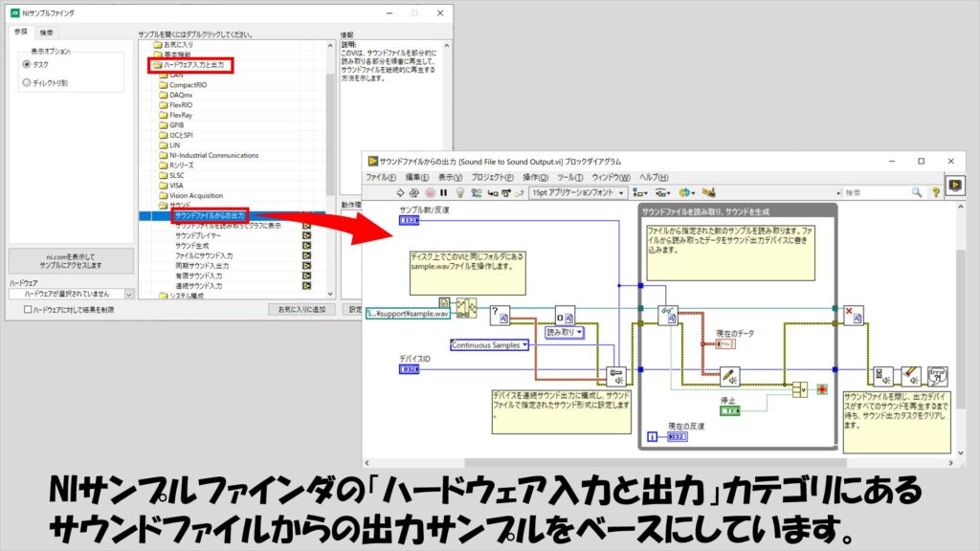Click the お気に入りに追加 button
This screenshot has height=551, width=980.
pos(301,309)
